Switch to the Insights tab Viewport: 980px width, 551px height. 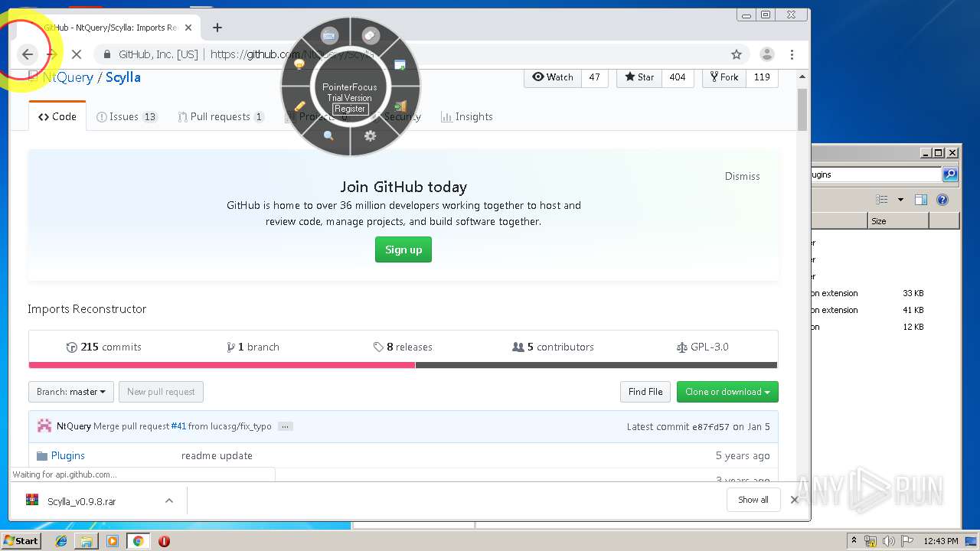467,117
